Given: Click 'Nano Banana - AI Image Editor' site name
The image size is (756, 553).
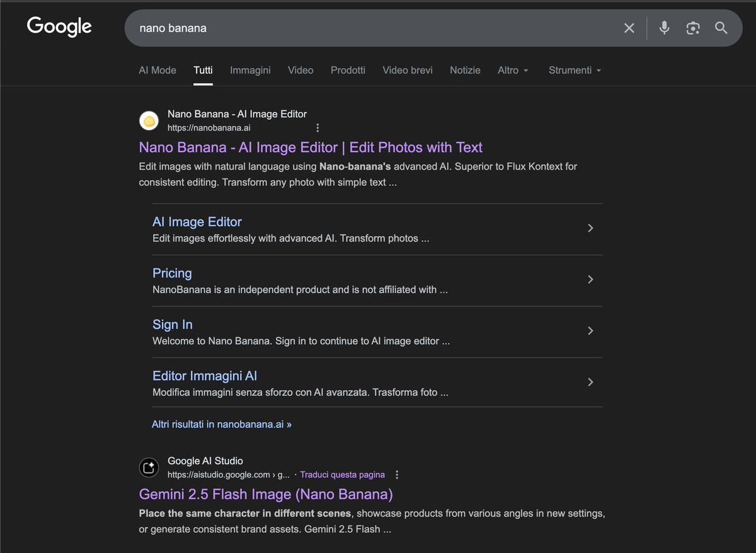Looking at the screenshot, I should pyautogui.click(x=237, y=114).
